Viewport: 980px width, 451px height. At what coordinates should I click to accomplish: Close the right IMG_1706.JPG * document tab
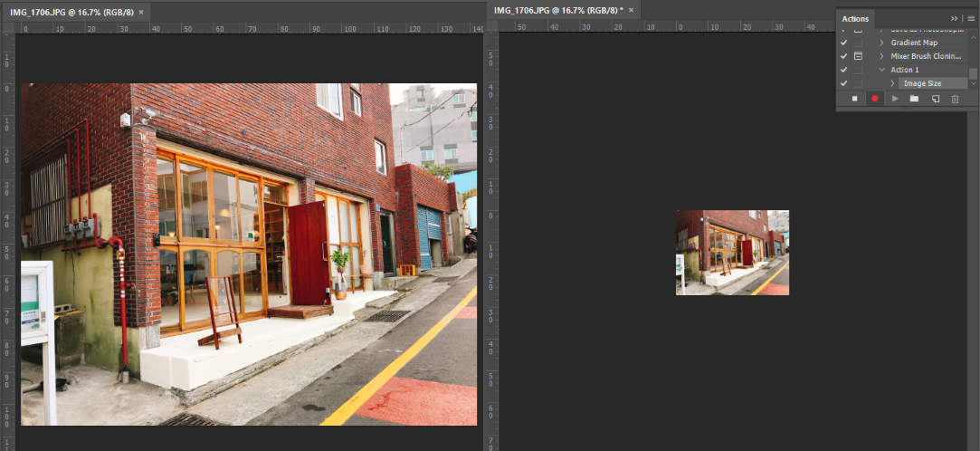tap(631, 10)
